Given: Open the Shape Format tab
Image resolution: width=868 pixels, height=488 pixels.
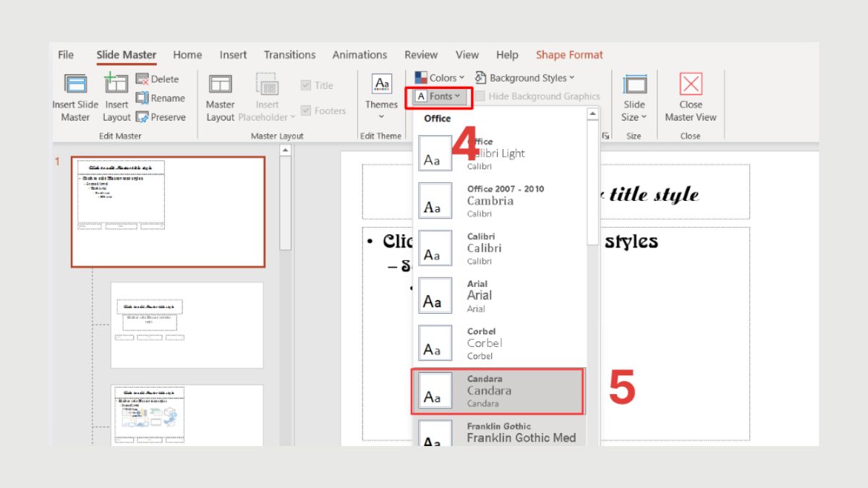Looking at the screenshot, I should pos(569,55).
